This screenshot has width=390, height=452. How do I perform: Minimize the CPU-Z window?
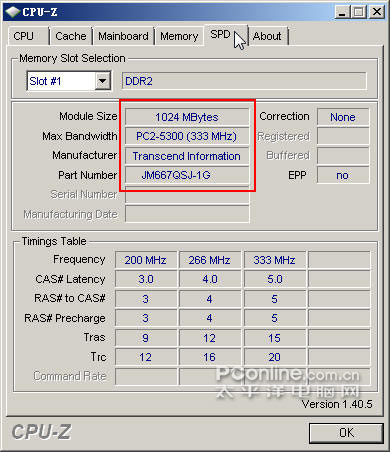tap(342, 12)
